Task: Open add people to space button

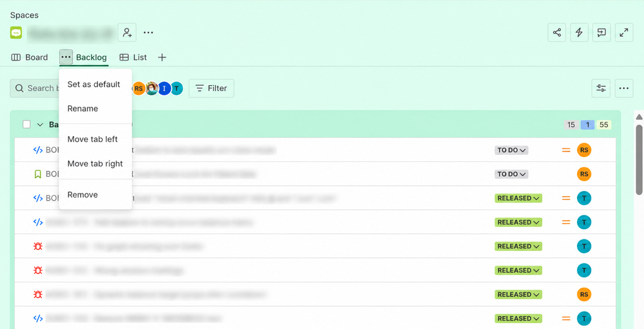Action: pyautogui.click(x=128, y=32)
